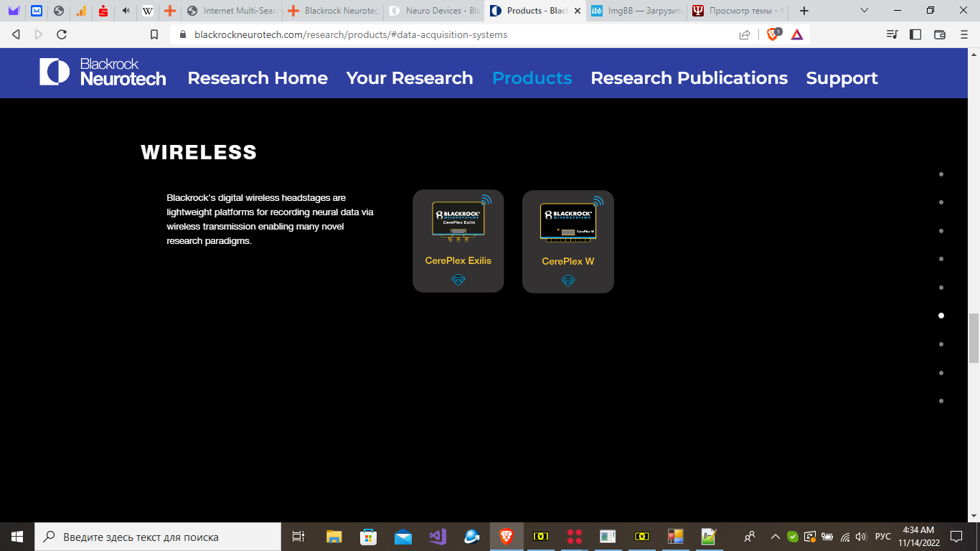Viewport: 980px width, 551px height.
Task: Open the playlist/media icon in toolbar
Action: [x=892, y=34]
